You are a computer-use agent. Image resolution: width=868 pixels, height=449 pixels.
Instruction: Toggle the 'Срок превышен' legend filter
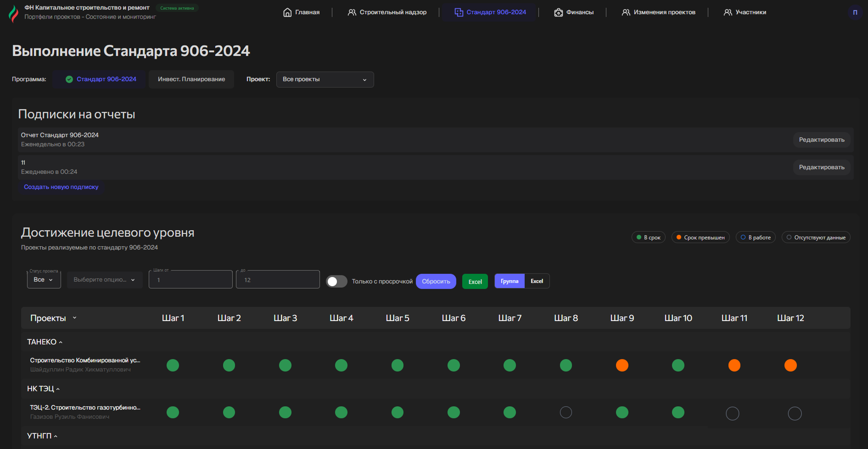tap(700, 237)
